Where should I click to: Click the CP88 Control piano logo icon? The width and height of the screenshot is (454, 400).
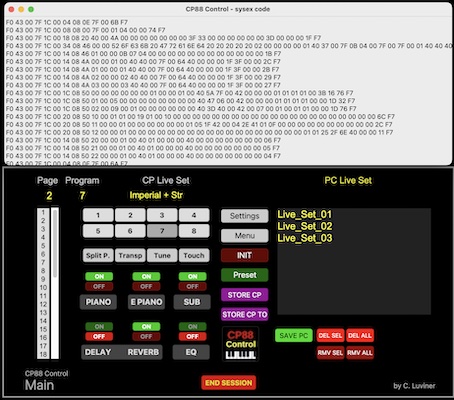pos(240,344)
